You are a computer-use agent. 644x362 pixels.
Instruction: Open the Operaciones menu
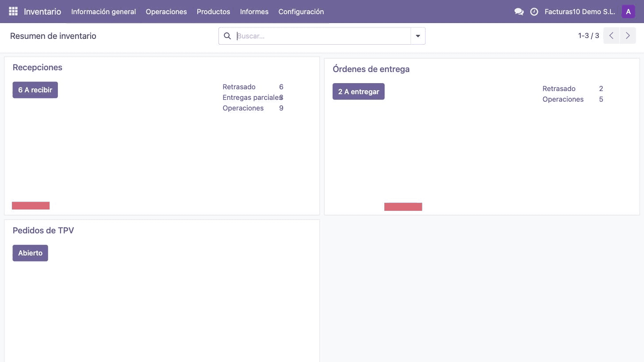click(166, 11)
